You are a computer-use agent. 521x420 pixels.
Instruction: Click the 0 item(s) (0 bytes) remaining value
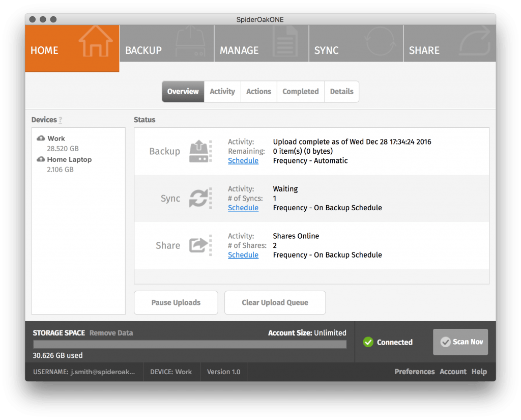tap(303, 151)
